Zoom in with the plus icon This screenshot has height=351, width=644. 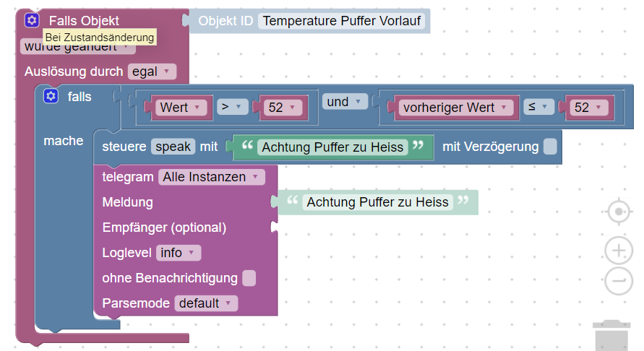click(x=619, y=251)
